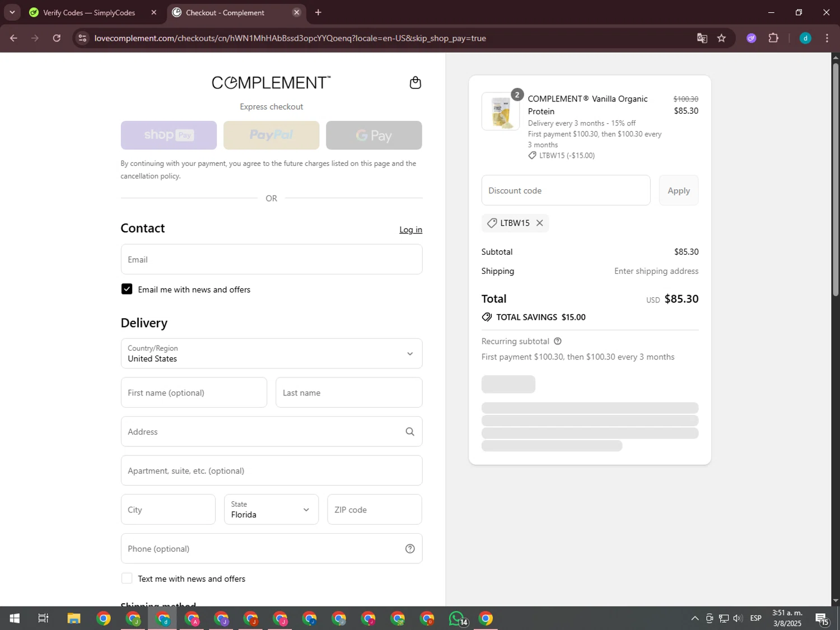This screenshot has width=840, height=630.
Task: Open the State dropdown showing Florida
Action: coord(271,510)
